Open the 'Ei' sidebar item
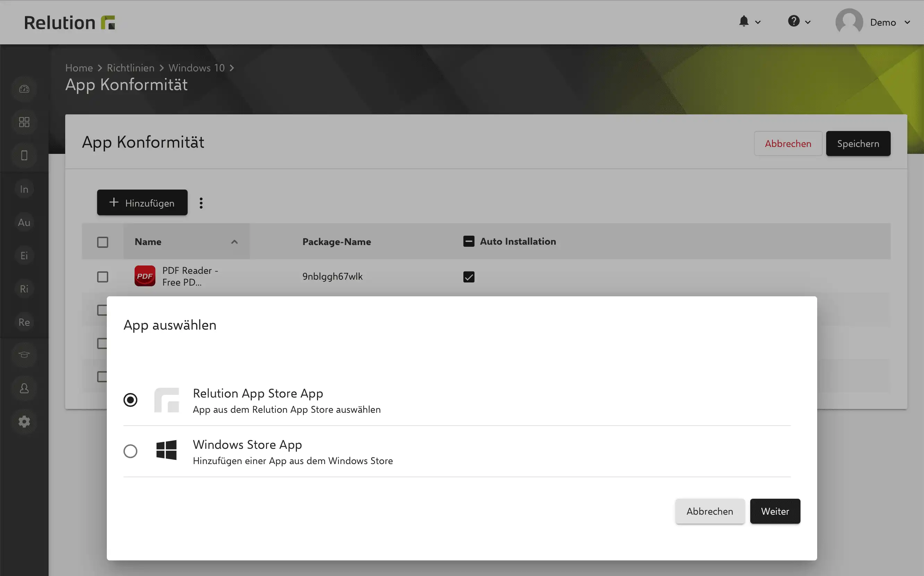924x576 pixels. tap(24, 255)
